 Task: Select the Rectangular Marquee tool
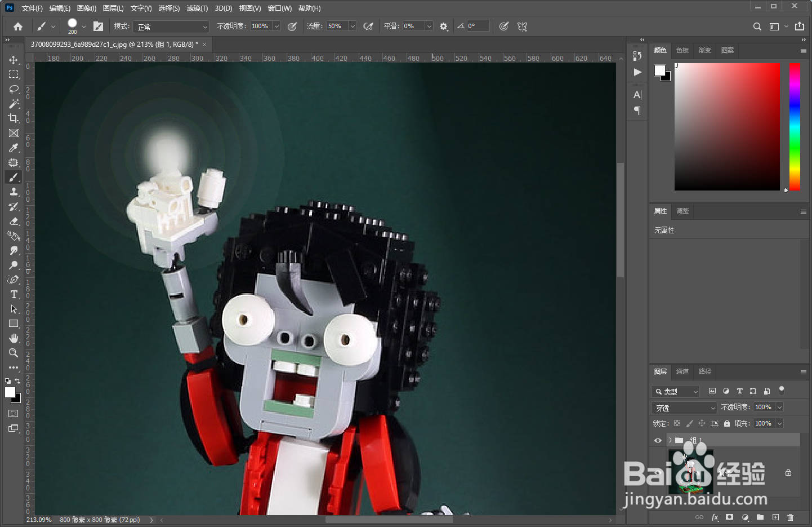[x=14, y=74]
